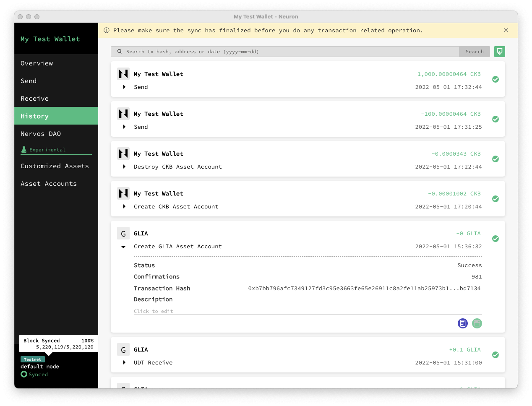The image size is (532, 406).
Task: Click the info icon in sync notice
Action: pyautogui.click(x=107, y=30)
